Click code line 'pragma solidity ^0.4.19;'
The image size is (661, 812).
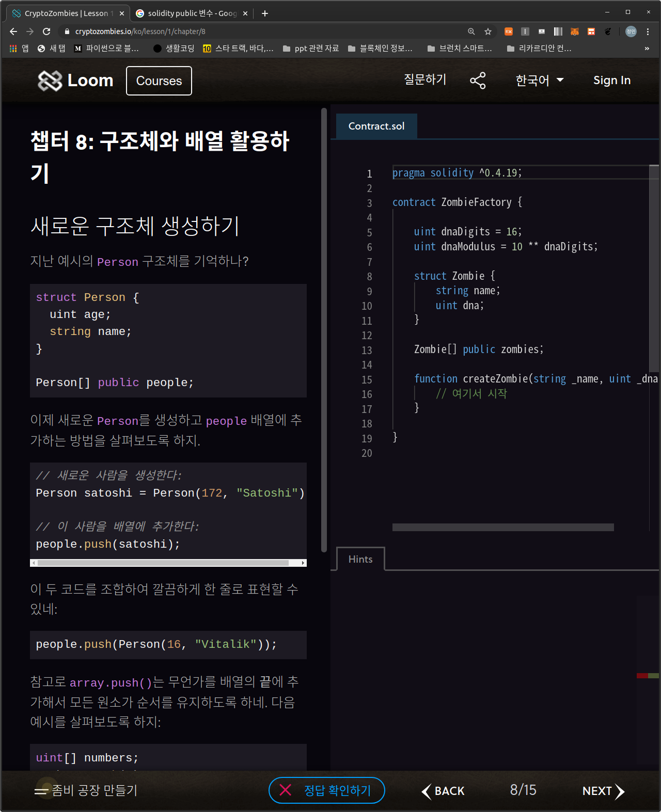[x=457, y=173]
